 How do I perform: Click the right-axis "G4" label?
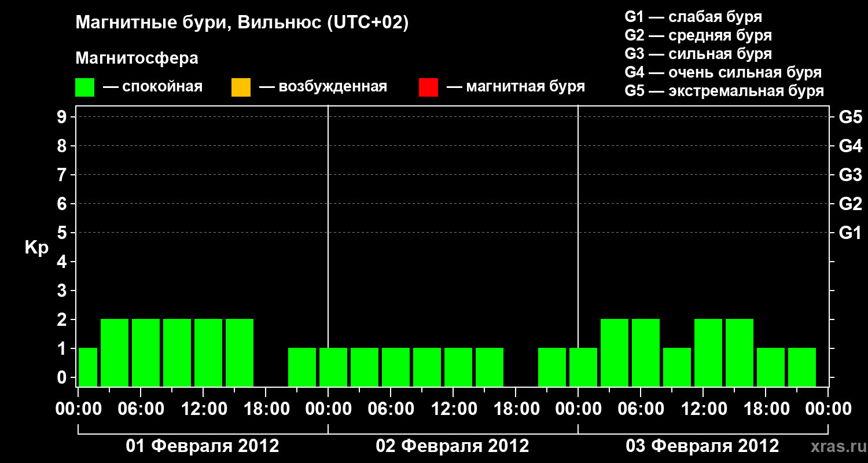[850, 146]
